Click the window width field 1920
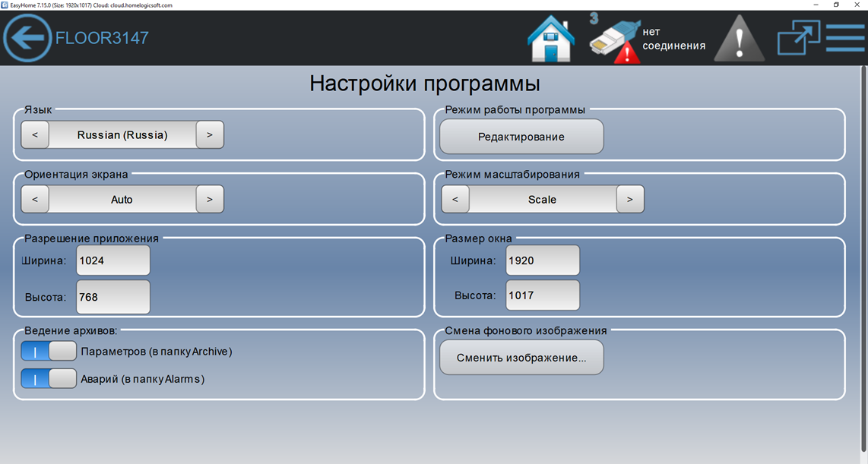 543,260
